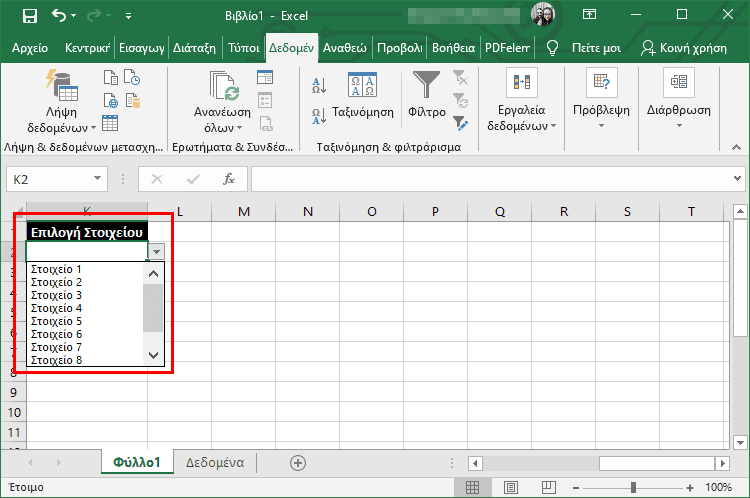The image size is (750, 498).
Task: Open Customize Quick Access Toolbar dropdown
Action: (128, 16)
